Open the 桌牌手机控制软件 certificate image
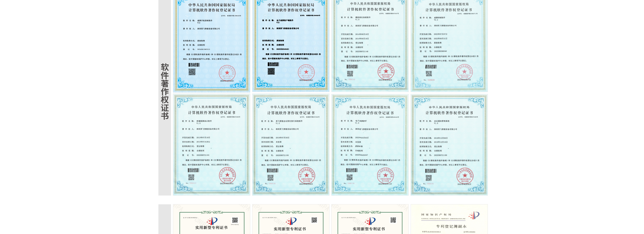Screen dimensions: 644x234 [211, 45]
